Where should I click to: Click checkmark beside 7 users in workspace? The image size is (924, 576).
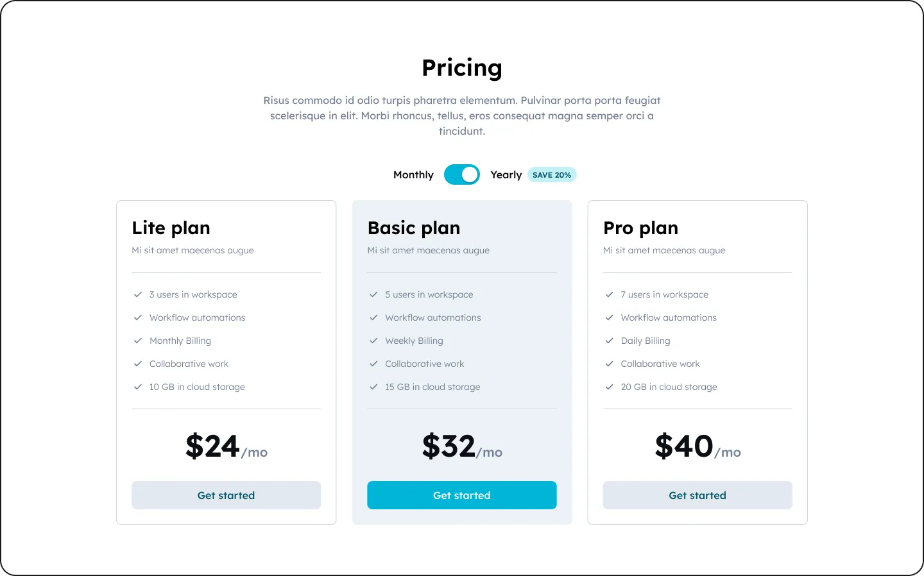tap(609, 294)
